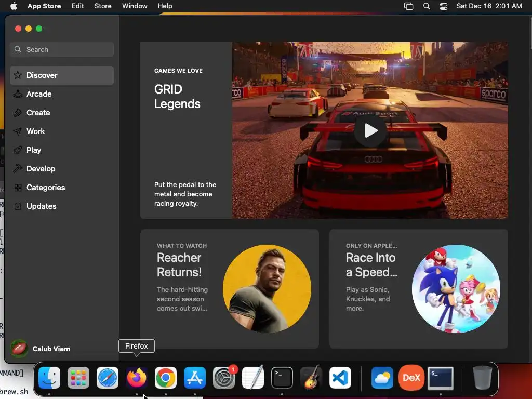Open the Race Into a Speed... Sonic card
The width and height of the screenshot is (532, 399).
(419, 289)
